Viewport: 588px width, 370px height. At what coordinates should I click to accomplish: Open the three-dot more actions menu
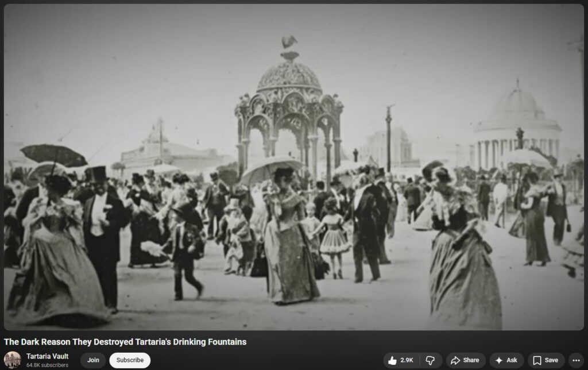pos(576,360)
